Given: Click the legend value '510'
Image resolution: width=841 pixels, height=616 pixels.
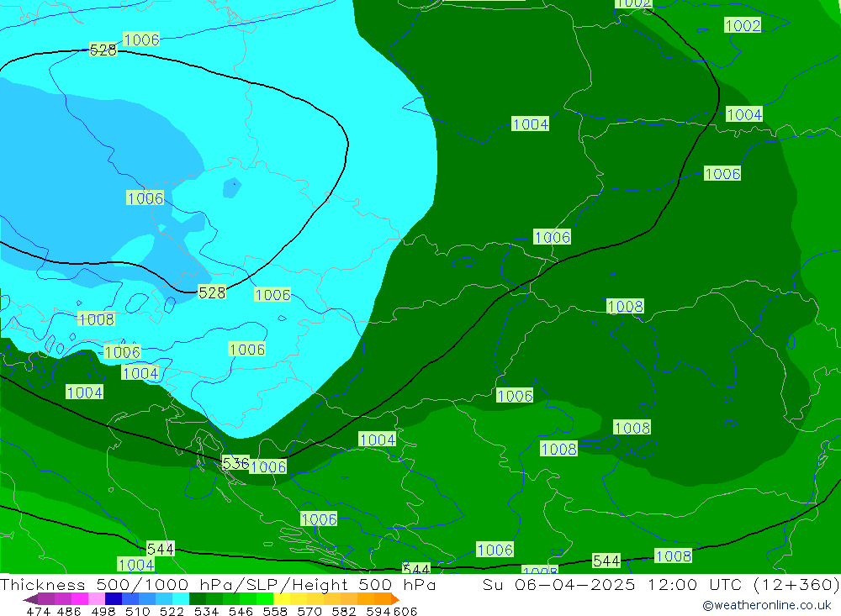Looking at the screenshot, I should [138, 611].
